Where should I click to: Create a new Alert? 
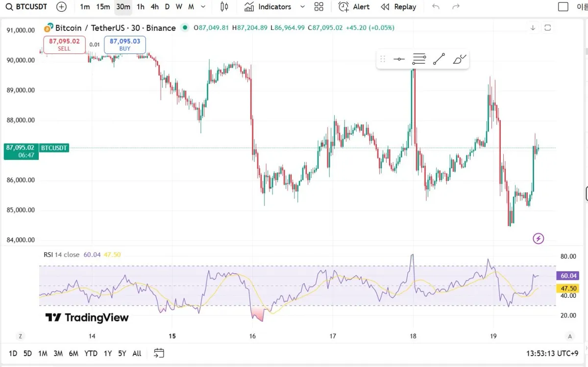(354, 7)
